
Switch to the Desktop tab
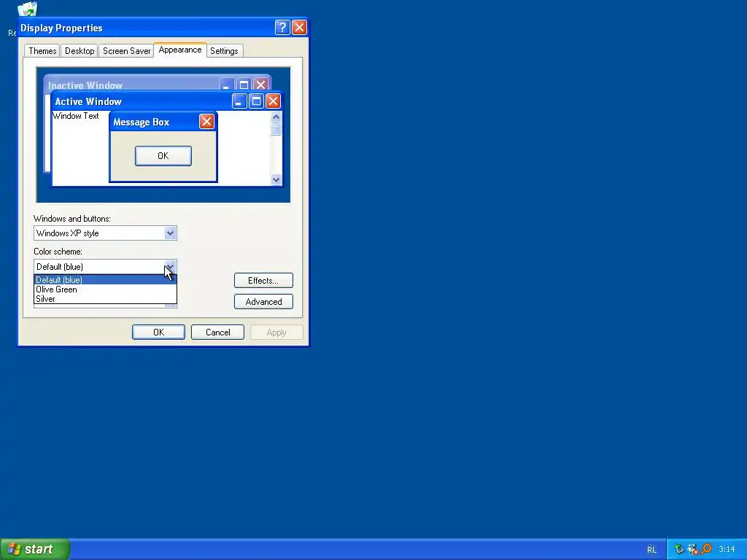[x=80, y=51]
